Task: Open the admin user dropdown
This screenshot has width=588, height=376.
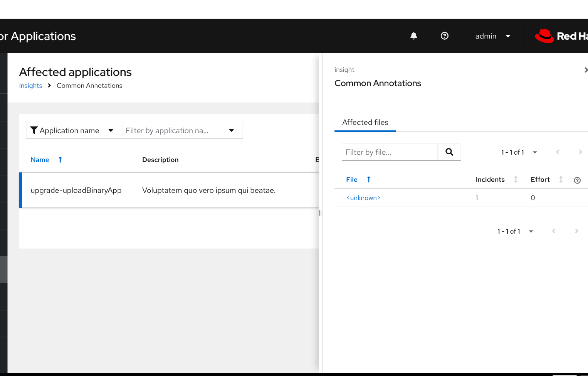Action: coord(493,36)
